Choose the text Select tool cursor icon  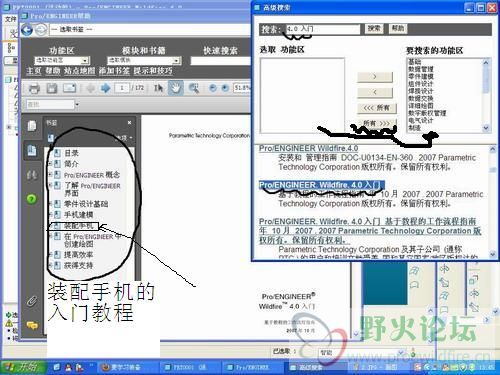(158, 88)
